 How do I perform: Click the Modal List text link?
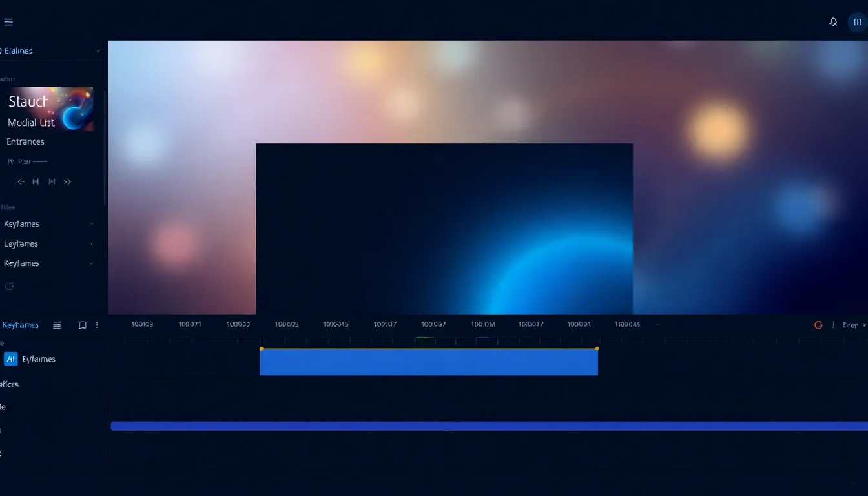[30, 122]
